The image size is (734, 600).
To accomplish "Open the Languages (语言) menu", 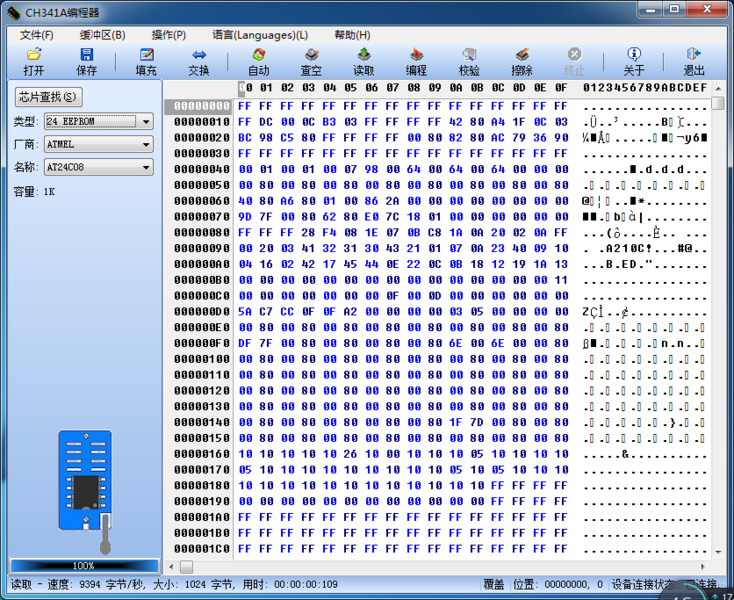I will coord(260,35).
